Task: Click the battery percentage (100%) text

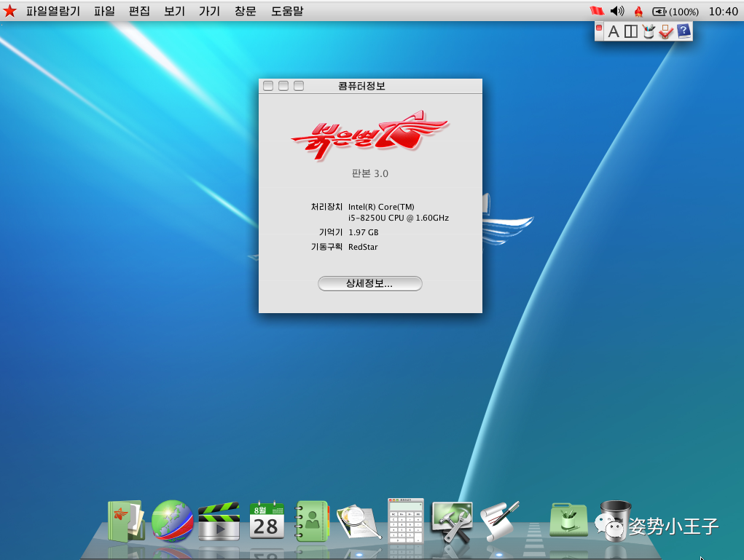Action: click(x=684, y=12)
